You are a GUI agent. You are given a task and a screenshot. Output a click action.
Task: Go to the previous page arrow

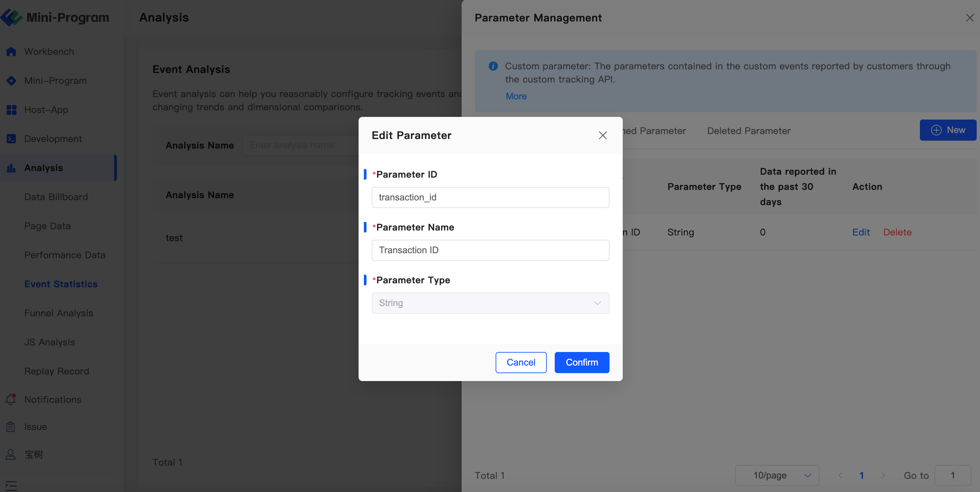pyautogui.click(x=840, y=475)
